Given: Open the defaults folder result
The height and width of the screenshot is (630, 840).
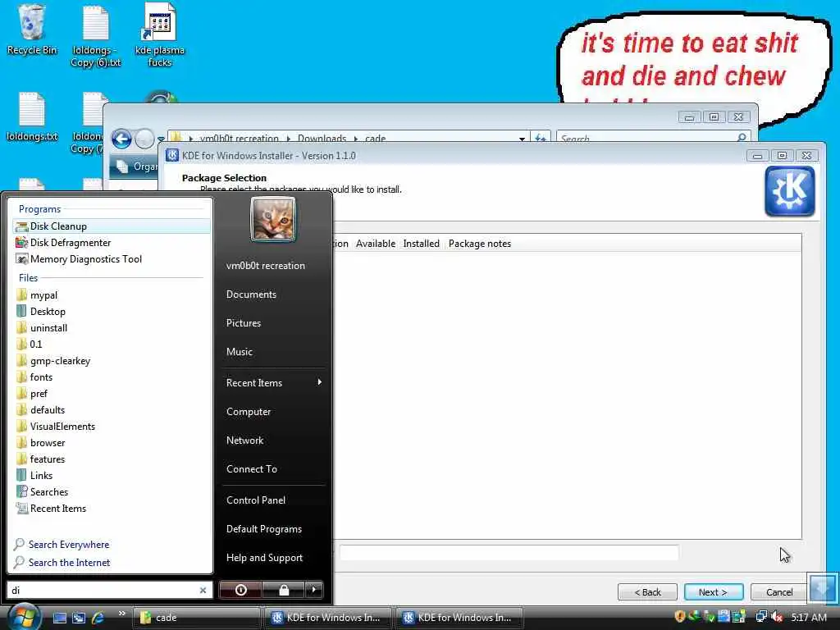Looking at the screenshot, I should click(111, 410).
